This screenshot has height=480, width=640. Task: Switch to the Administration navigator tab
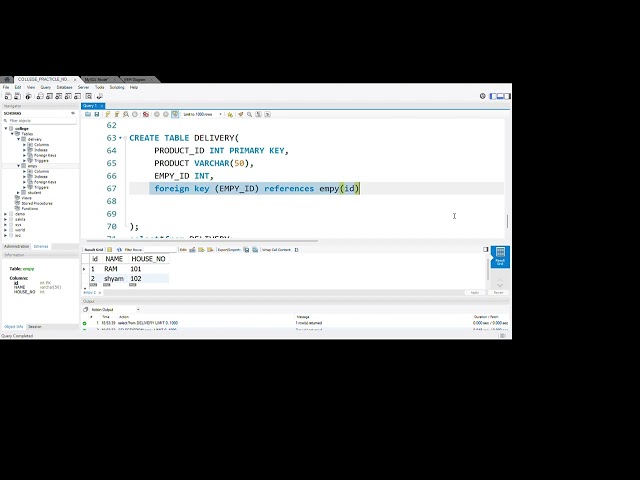[x=16, y=246]
